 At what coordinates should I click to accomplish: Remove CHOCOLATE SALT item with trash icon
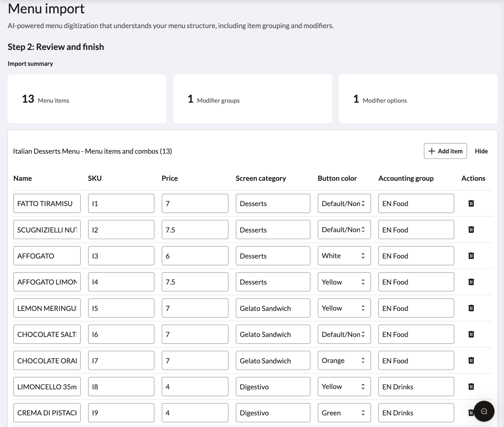[x=471, y=334]
